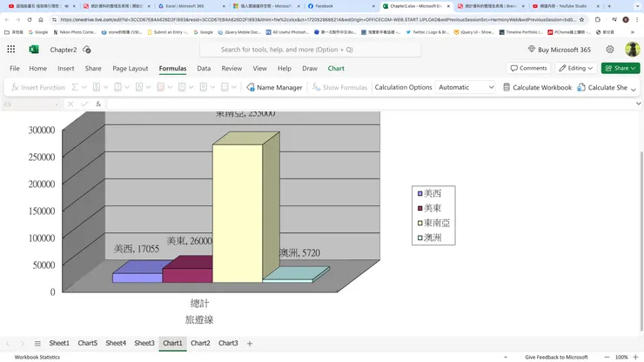Screen dimensions: 644x362
Task: Click the AutoSum sigma icon
Action: point(75,87)
